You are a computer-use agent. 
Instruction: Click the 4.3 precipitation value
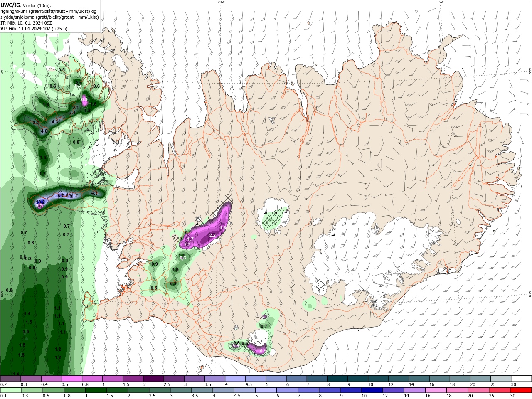click(55, 122)
